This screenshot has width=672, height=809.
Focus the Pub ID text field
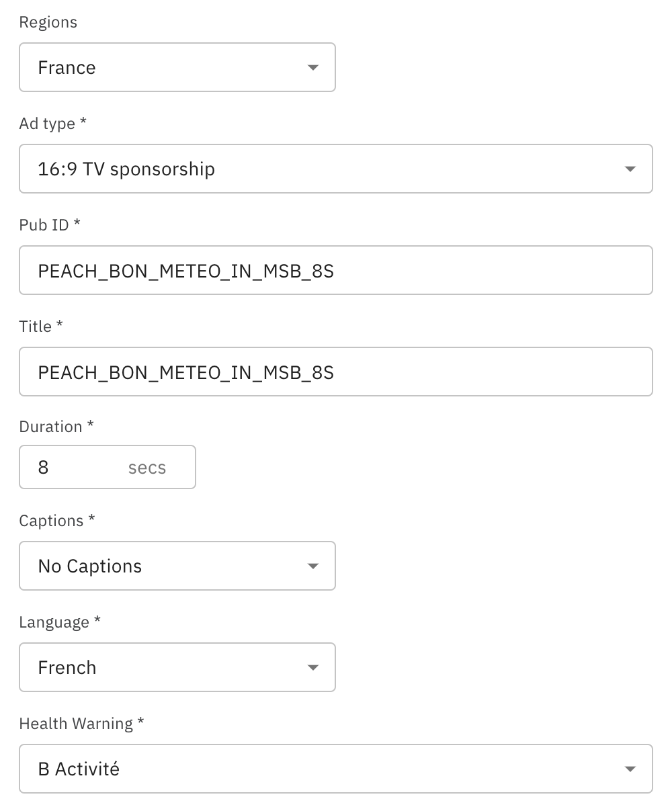click(336, 270)
